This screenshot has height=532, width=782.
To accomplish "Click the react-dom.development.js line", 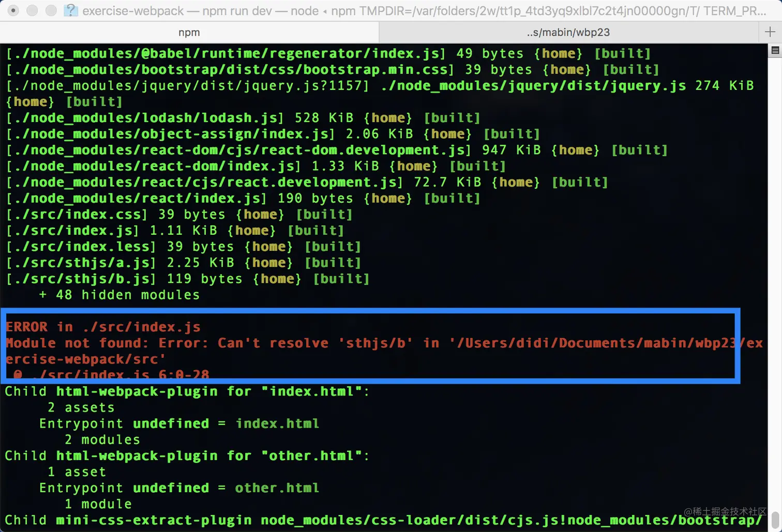I will coord(337,150).
